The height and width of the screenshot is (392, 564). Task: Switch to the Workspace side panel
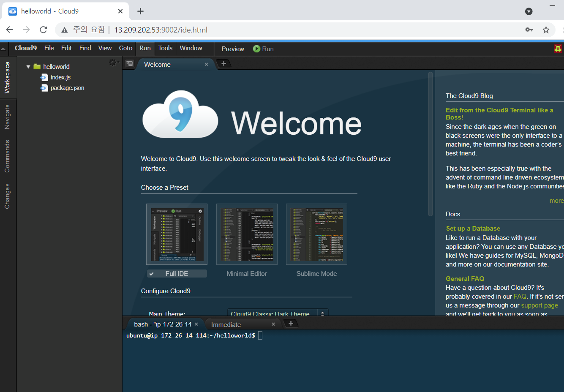pyautogui.click(x=7, y=77)
